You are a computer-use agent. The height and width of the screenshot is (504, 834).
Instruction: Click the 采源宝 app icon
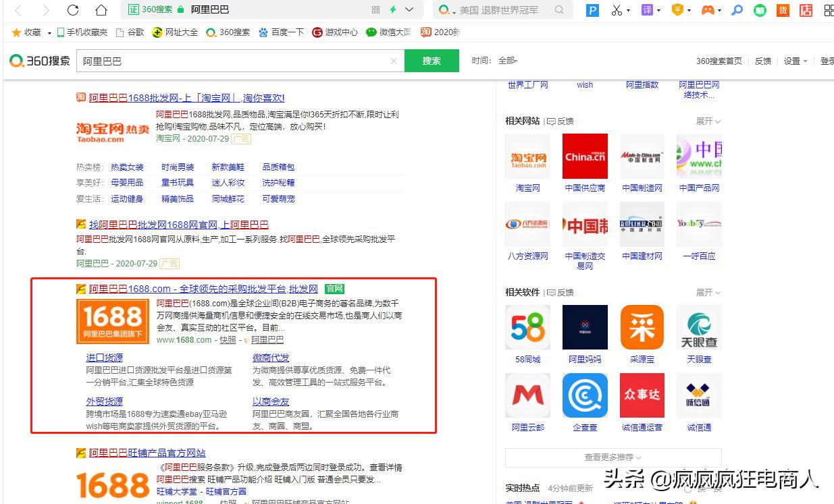tap(642, 327)
